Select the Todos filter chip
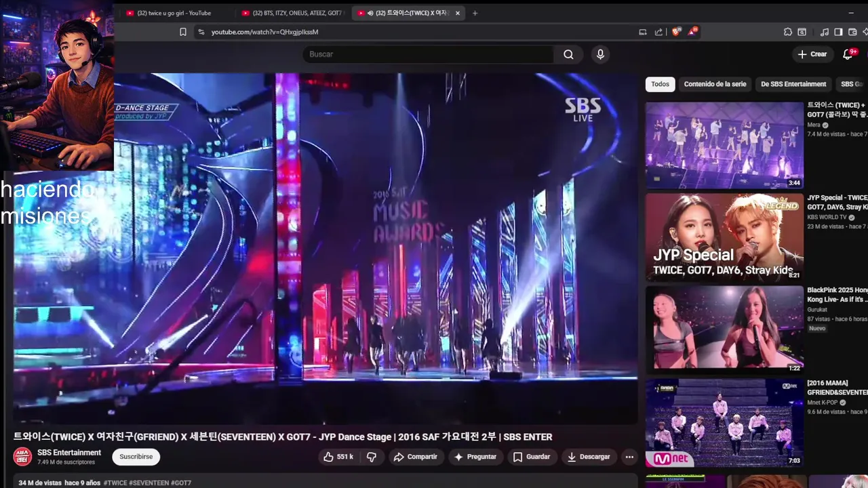868x488 pixels. click(x=660, y=84)
